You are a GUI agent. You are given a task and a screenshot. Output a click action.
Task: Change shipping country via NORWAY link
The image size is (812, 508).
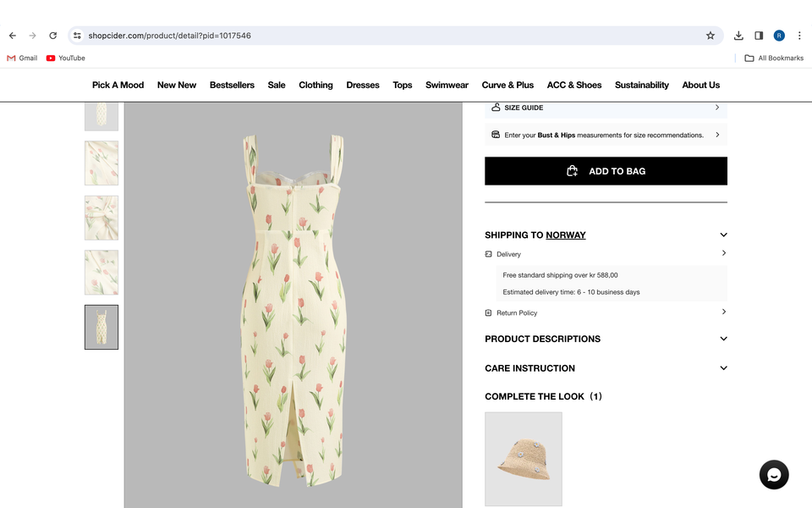(x=566, y=235)
